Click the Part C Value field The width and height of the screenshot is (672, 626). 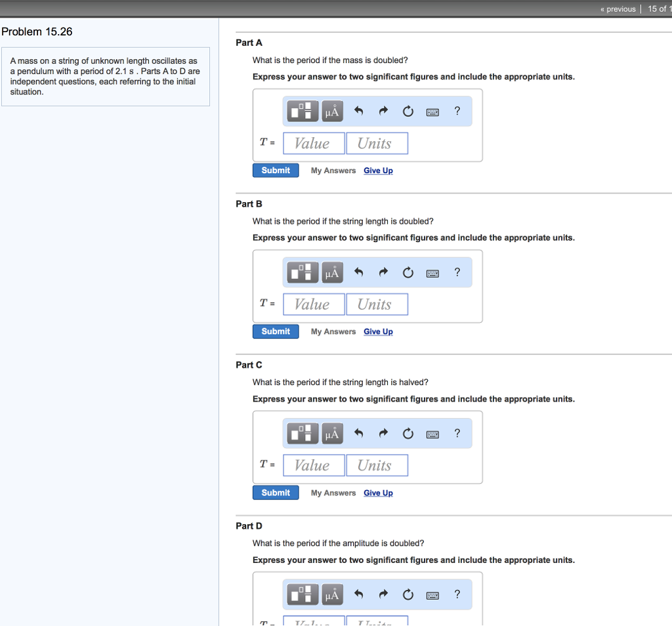pyautogui.click(x=314, y=466)
